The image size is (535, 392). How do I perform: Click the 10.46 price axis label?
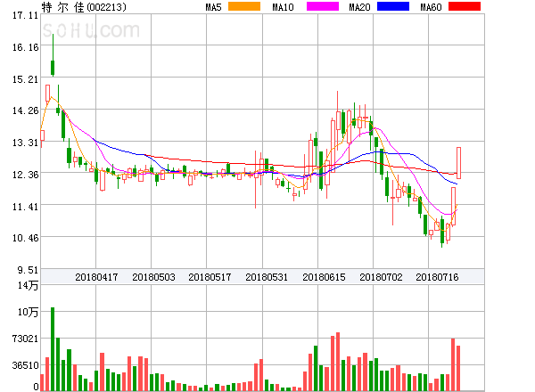[x=25, y=238]
